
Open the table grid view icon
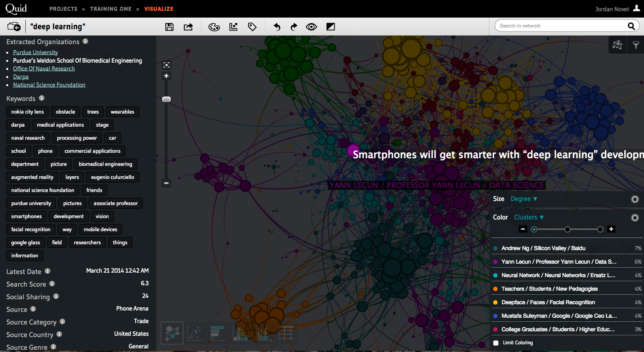[x=286, y=333]
